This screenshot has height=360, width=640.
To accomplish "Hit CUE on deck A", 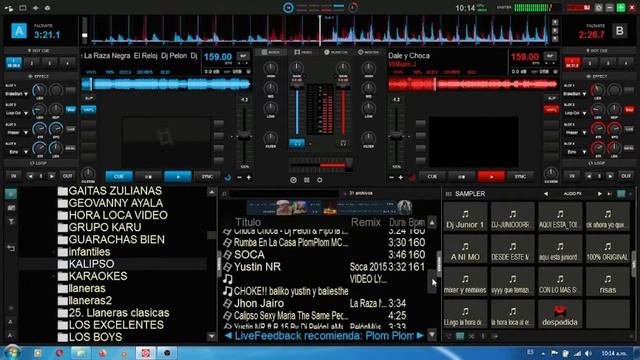I will click(119, 177).
